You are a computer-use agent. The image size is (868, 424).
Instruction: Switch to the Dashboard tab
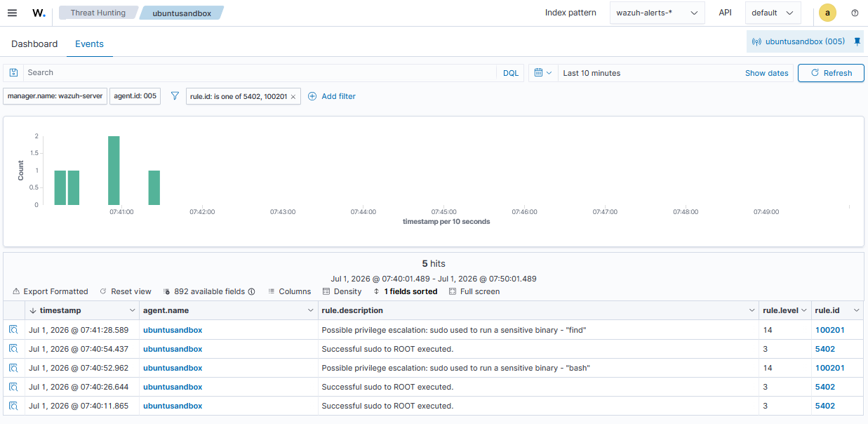(x=34, y=44)
